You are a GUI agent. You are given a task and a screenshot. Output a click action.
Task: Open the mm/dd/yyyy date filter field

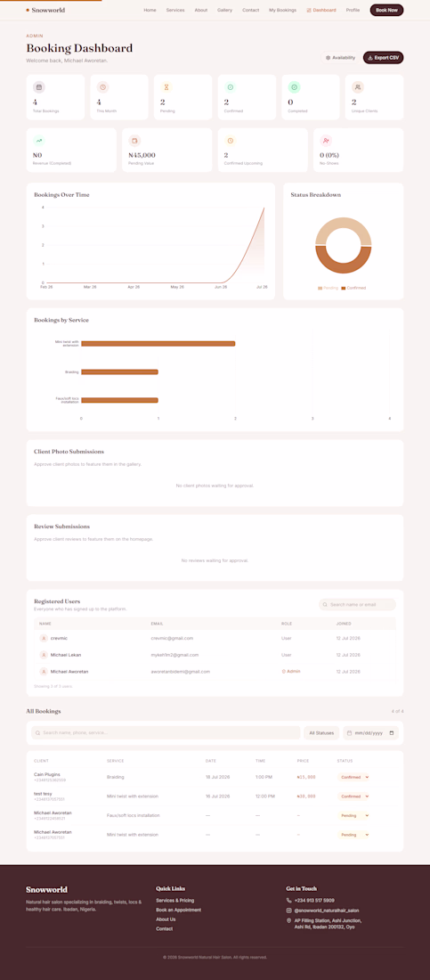point(370,732)
